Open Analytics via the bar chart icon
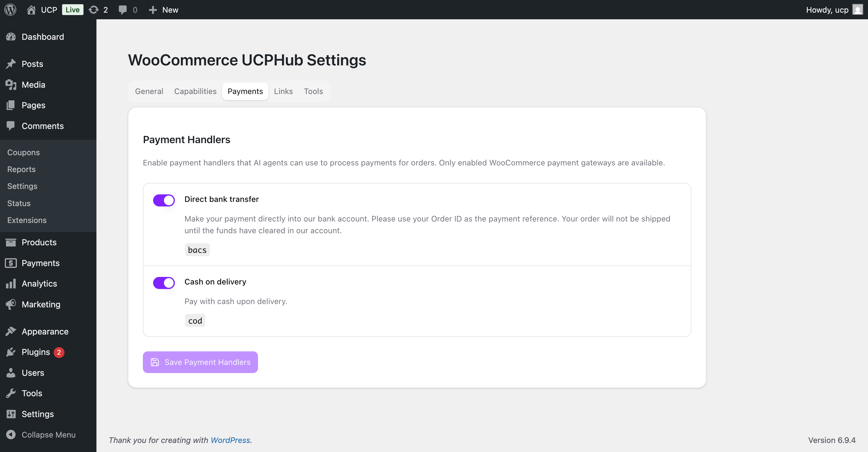Image resolution: width=868 pixels, height=452 pixels. (11, 284)
